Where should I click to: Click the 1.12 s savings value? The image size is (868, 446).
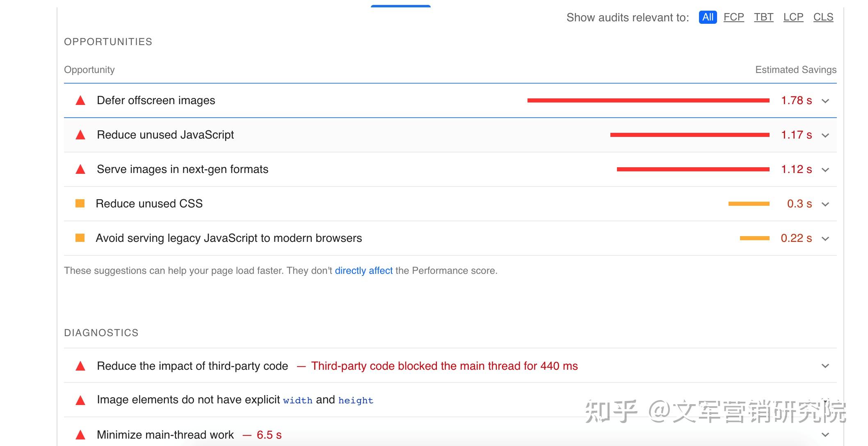(796, 169)
